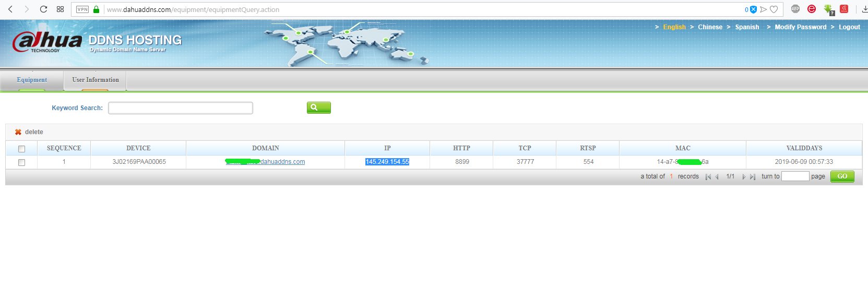Click the MAC column header

(x=683, y=148)
